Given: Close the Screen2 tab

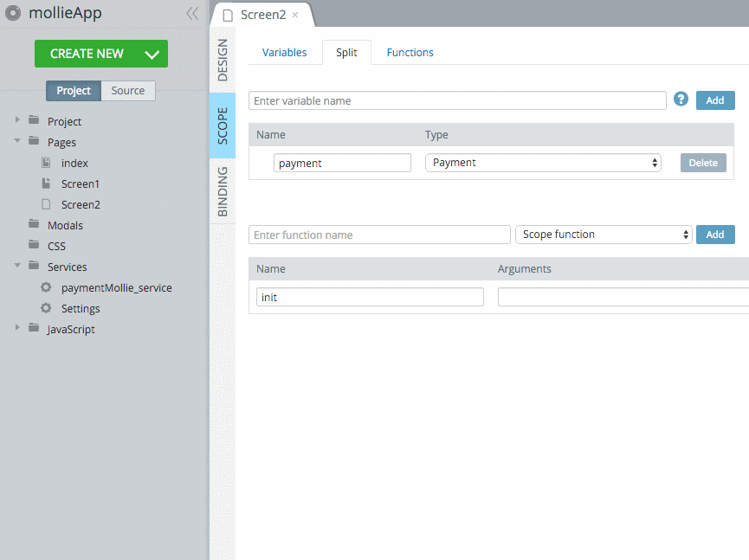Looking at the screenshot, I should tap(295, 15).
